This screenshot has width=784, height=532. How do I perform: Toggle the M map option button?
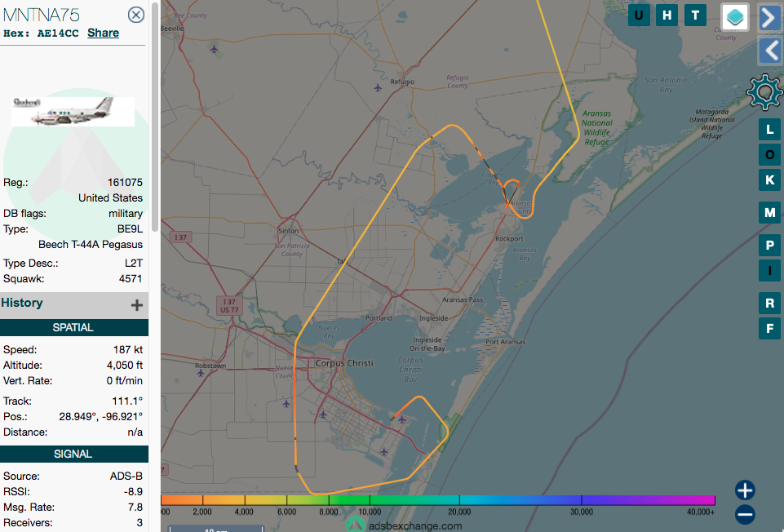click(769, 213)
